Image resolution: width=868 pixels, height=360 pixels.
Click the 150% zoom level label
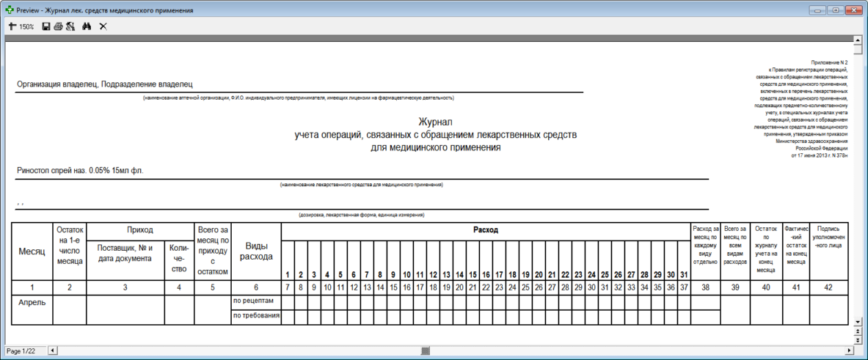click(x=27, y=26)
